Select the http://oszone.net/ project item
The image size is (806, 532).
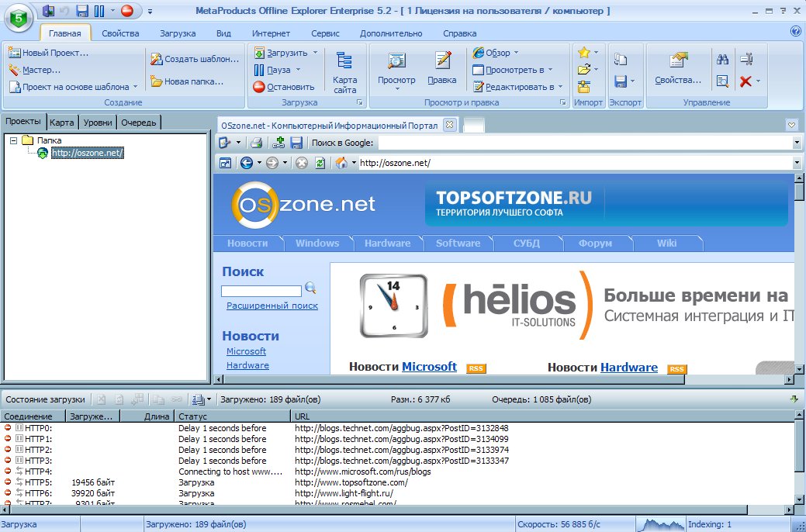coord(87,153)
